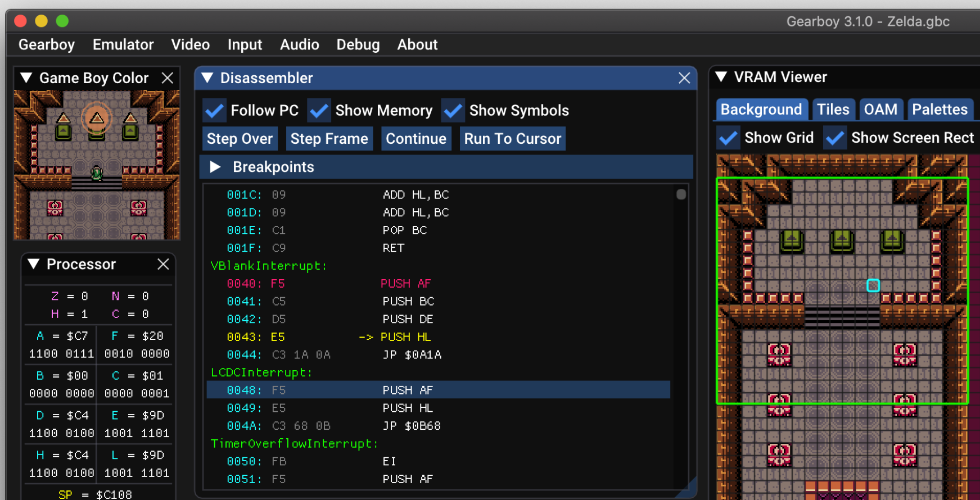
Task: Open the Debug menu
Action: (x=358, y=44)
